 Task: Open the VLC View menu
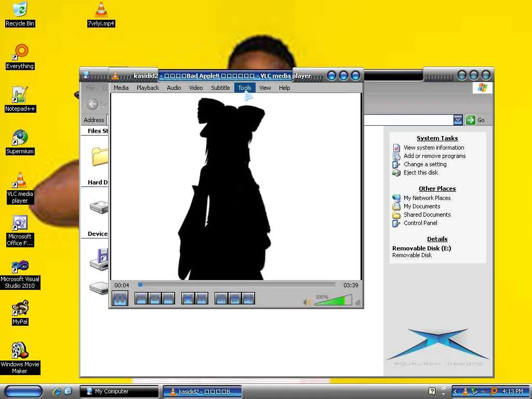pyautogui.click(x=265, y=88)
